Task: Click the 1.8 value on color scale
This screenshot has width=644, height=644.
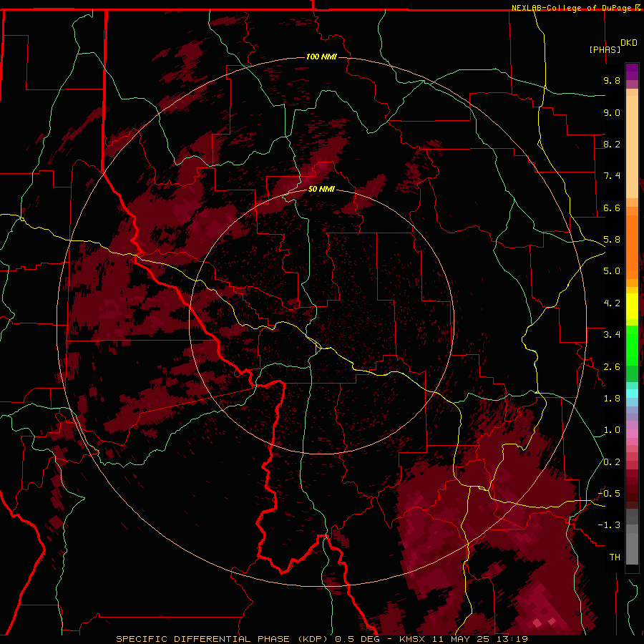Action: (612, 399)
